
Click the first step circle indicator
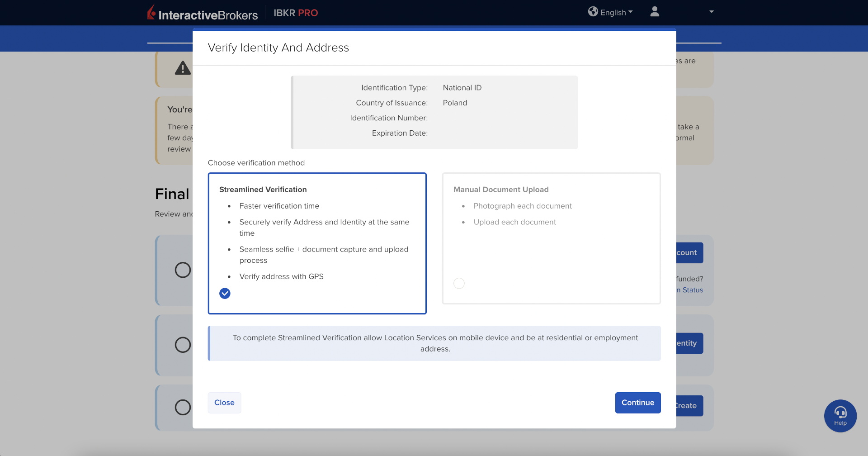[183, 270]
